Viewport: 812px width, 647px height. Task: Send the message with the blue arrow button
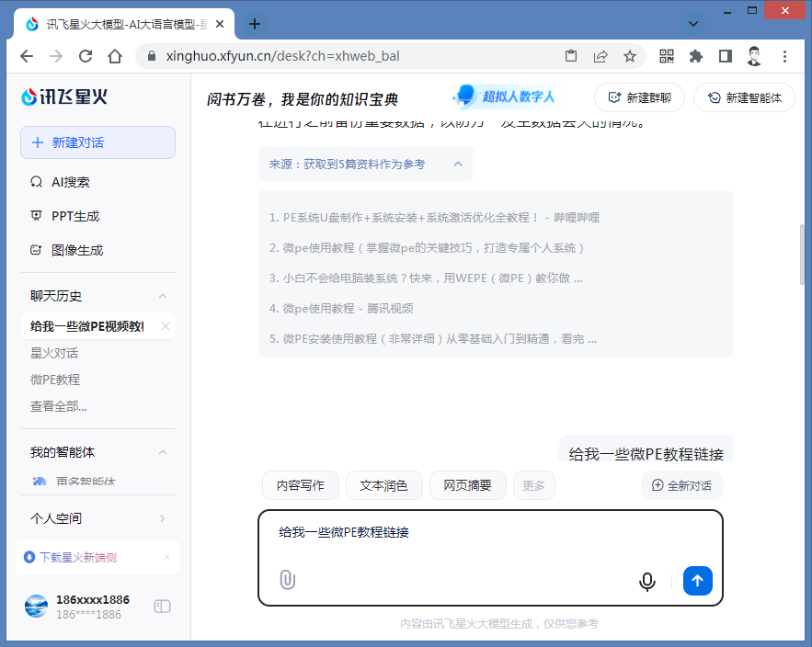(697, 581)
